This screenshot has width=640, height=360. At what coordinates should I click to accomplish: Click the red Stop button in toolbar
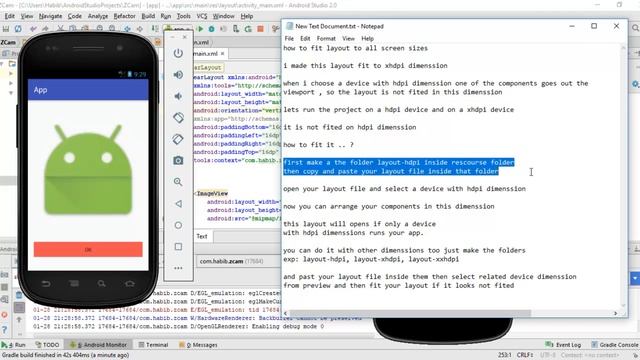click(x=260, y=29)
